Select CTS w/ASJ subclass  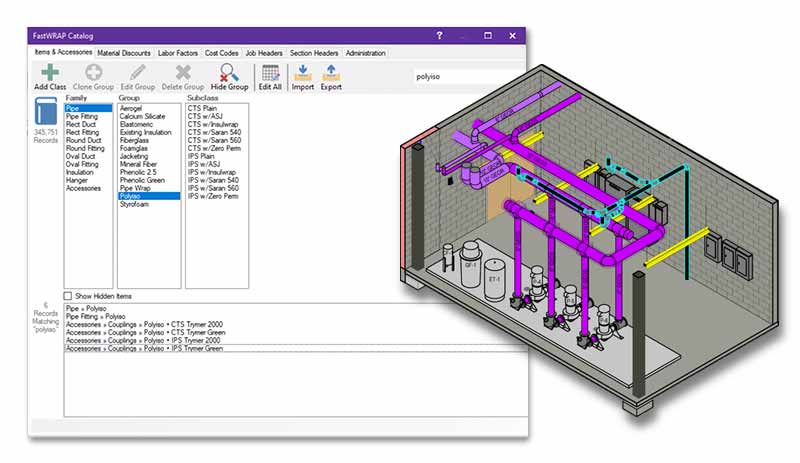tap(217, 116)
